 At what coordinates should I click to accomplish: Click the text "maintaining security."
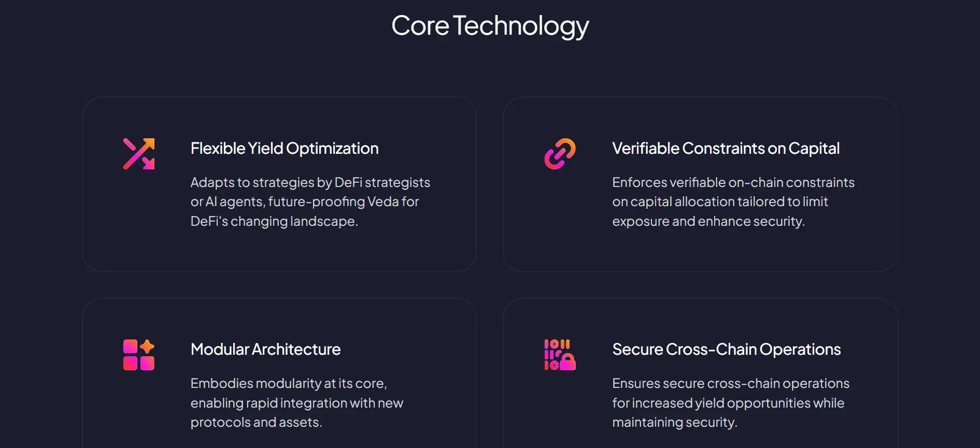coord(674,423)
